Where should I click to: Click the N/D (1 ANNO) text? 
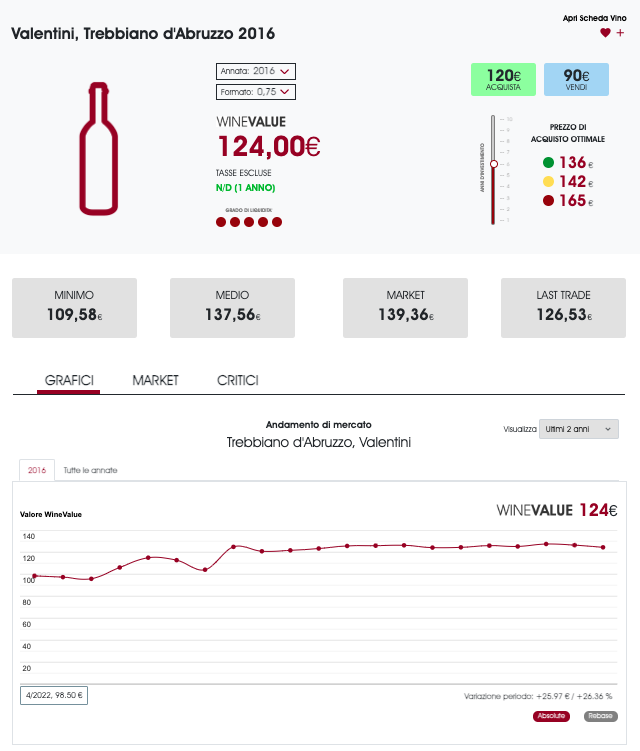245,188
